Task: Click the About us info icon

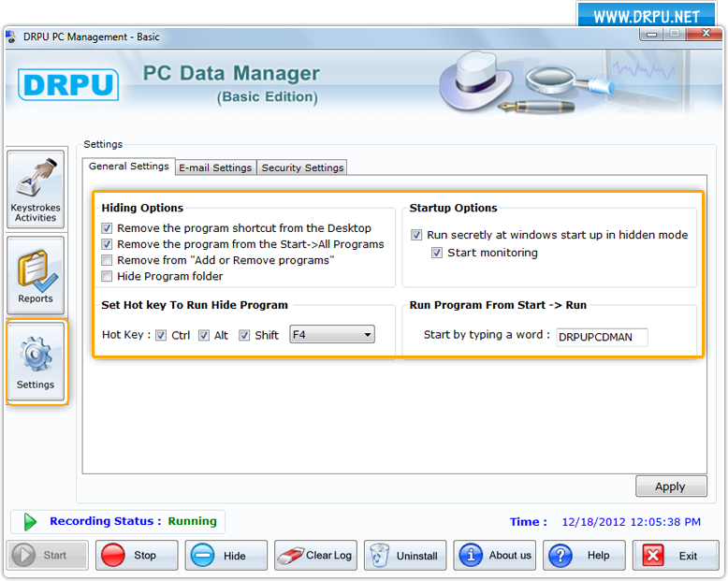Action: 471,555
